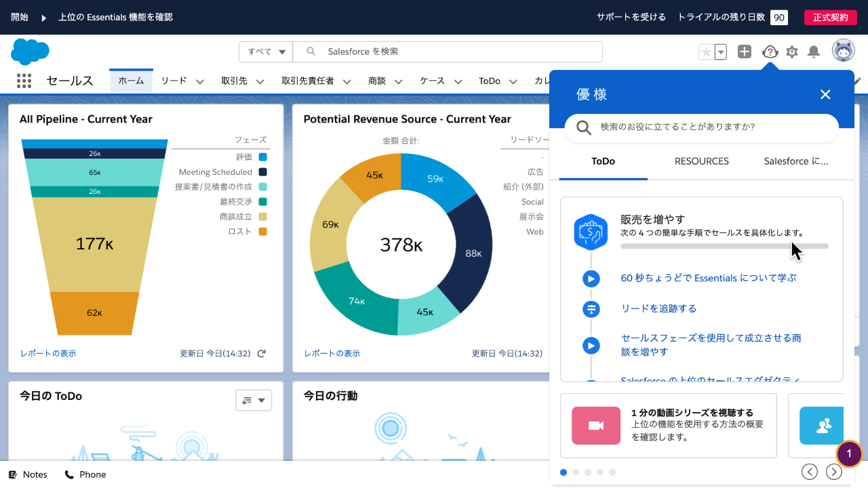This screenshot has width=868, height=488.
Task: Open the リードを追跡する link
Action: [658, 308]
